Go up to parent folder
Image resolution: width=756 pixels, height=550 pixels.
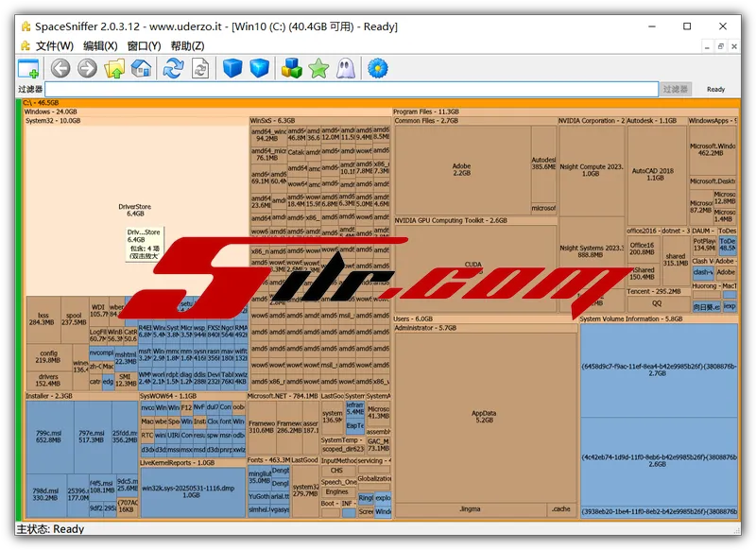(x=114, y=68)
